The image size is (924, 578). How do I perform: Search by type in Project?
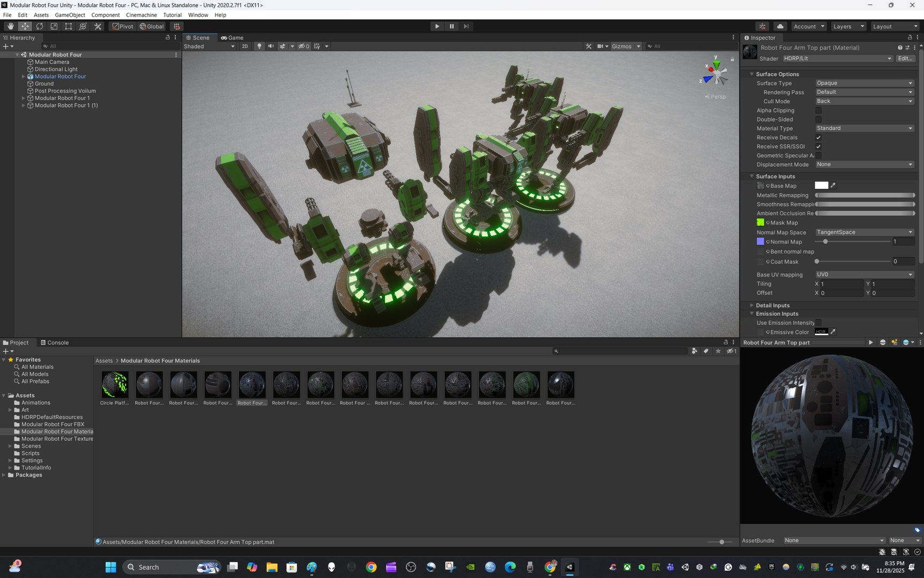[x=694, y=351]
